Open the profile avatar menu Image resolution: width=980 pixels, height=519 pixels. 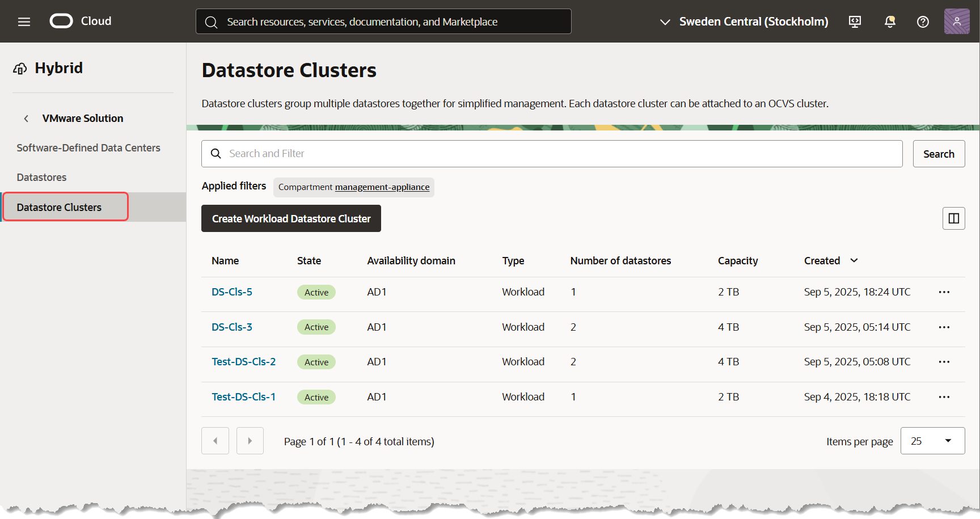coord(957,21)
